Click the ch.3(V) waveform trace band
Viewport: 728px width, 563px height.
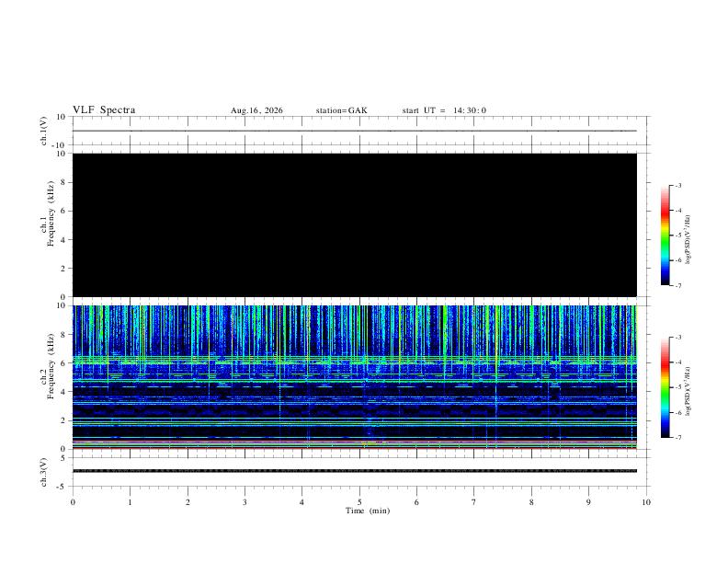(355, 471)
